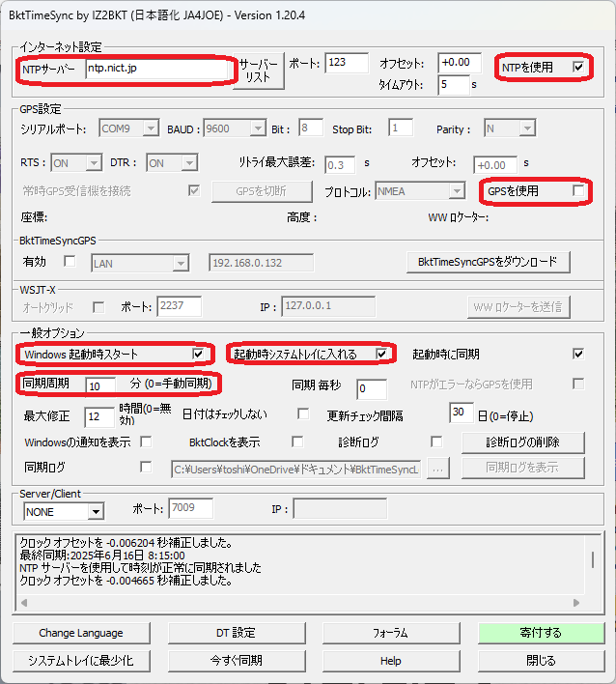This screenshot has width=616, height=684.
Task: Browse sync log path with ... button
Action: click(438, 469)
